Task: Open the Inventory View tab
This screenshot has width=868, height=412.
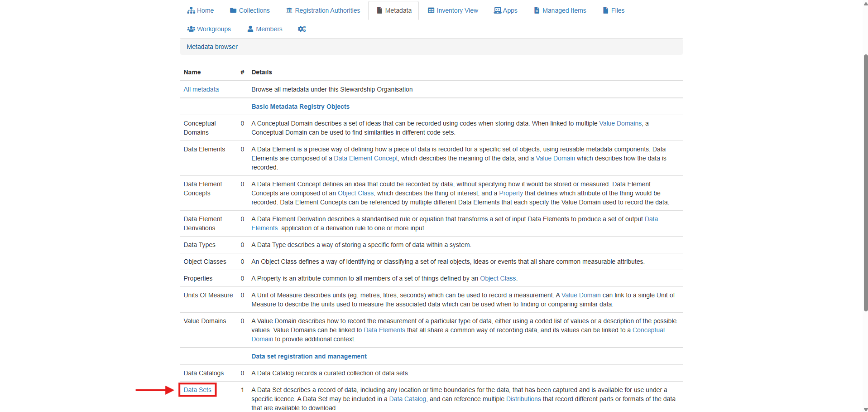Action: pos(457,10)
